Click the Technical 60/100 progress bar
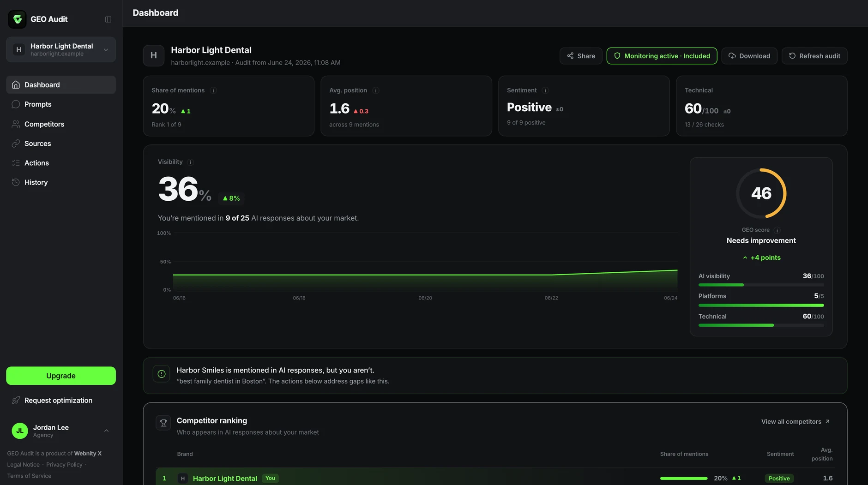This screenshot has width=868, height=485. click(x=761, y=325)
